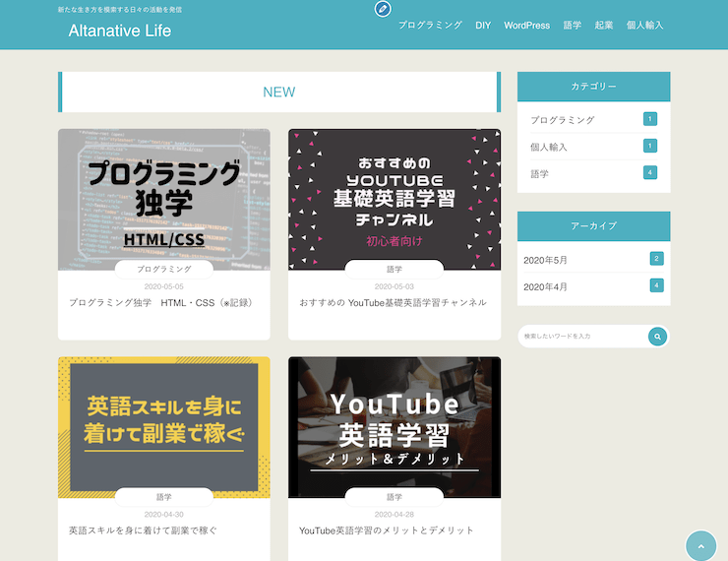
Task: Click the YouTube英語学習のメリットとデメリット post title
Action: [387, 530]
